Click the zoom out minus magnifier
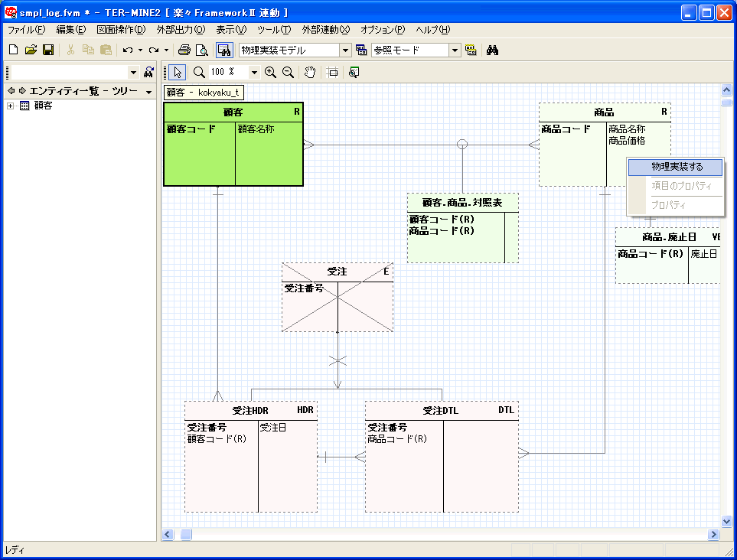 tap(288, 73)
